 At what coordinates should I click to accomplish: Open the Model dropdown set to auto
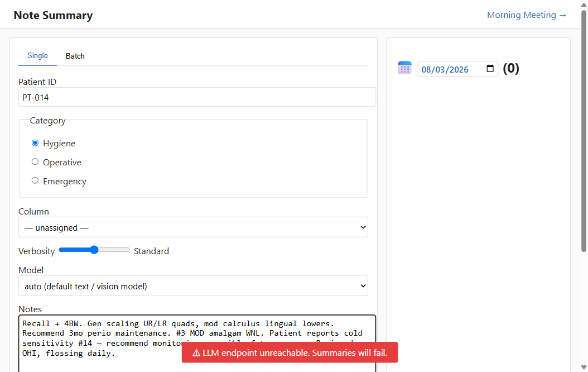click(193, 285)
